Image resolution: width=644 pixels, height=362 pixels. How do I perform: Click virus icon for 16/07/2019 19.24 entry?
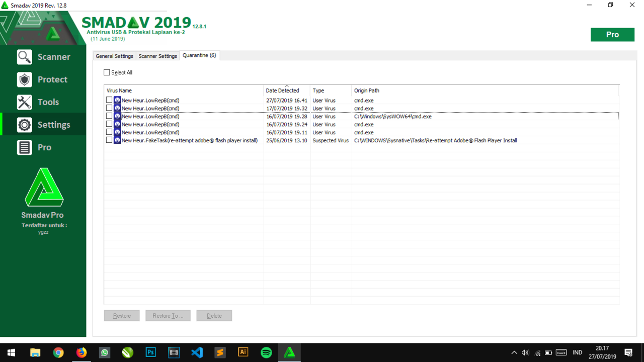117,124
